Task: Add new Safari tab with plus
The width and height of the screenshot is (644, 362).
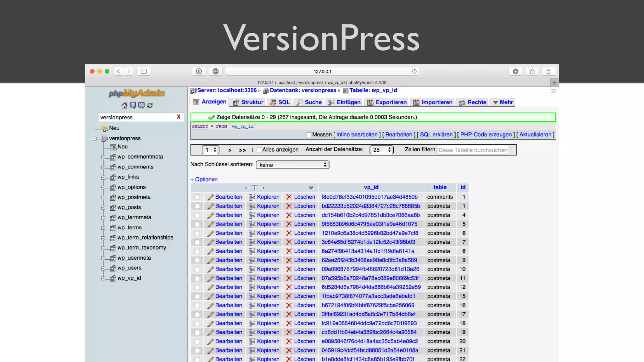Action: pos(554,83)
